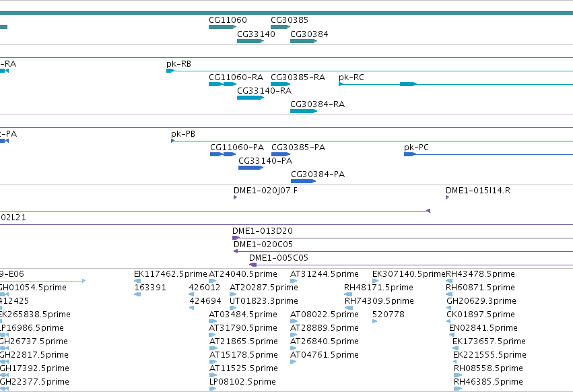
Task: Select EST AT28889.5prime
Action: tap(294, 335)
